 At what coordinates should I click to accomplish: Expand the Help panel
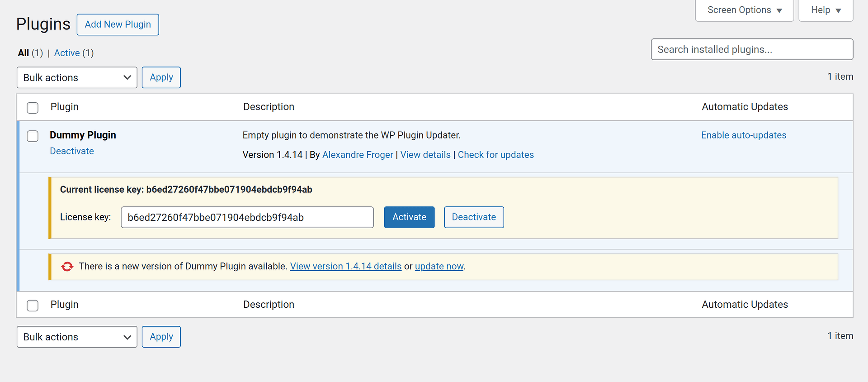click(x=826, y=10)
